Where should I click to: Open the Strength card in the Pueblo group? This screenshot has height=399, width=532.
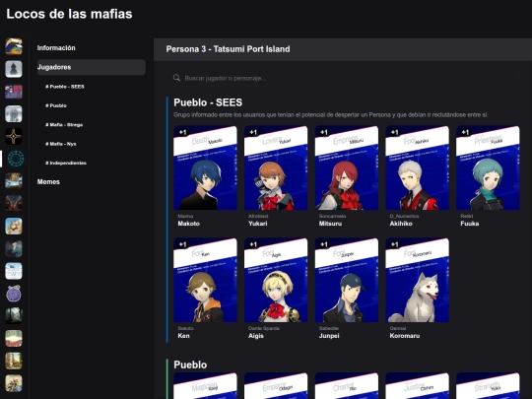coord(488,386)
